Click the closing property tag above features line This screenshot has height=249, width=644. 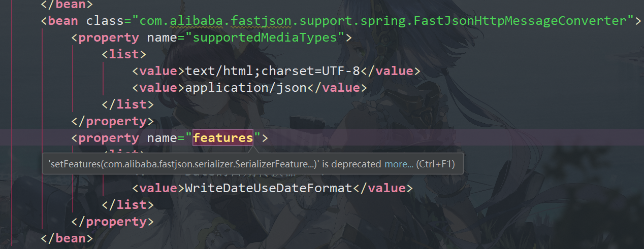click(x=112, y=121)
